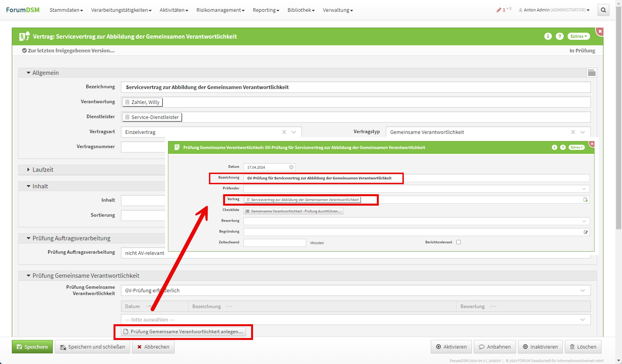The height and width of the screenshot is (364, 622).
Task: Expand the Laufzeit section
Action: pos(28,170)
